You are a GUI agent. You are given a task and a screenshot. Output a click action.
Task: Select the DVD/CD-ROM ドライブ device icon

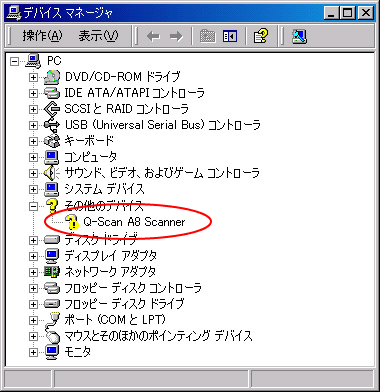[52, 77]
